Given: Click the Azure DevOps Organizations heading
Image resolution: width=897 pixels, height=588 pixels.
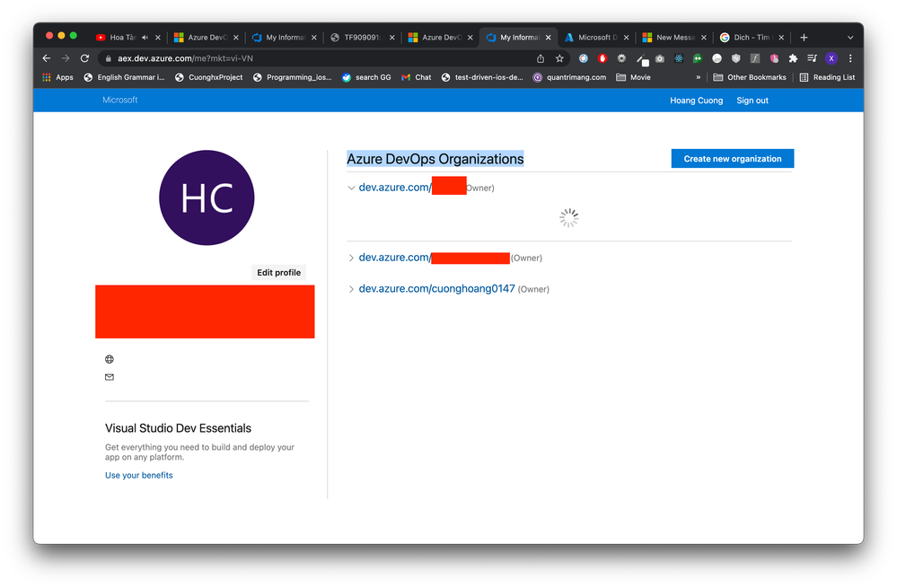Looking at the screenshot, I should 435,159.
